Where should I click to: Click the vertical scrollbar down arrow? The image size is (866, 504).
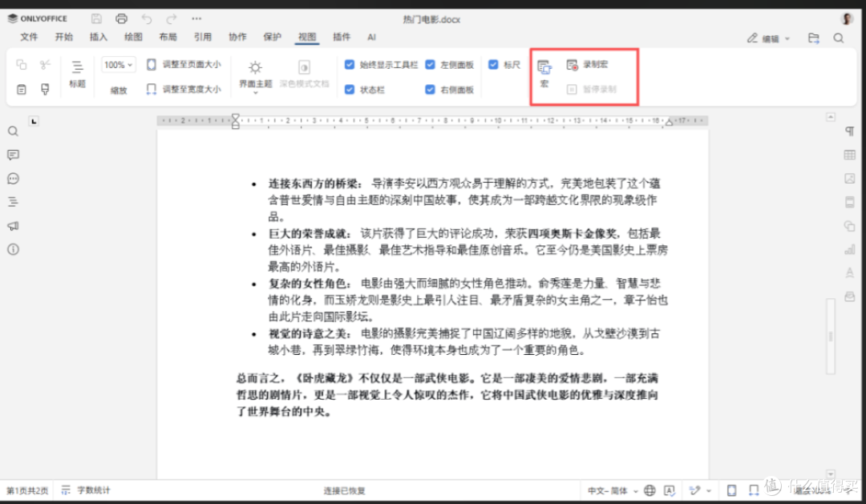[x=831, y=474]
